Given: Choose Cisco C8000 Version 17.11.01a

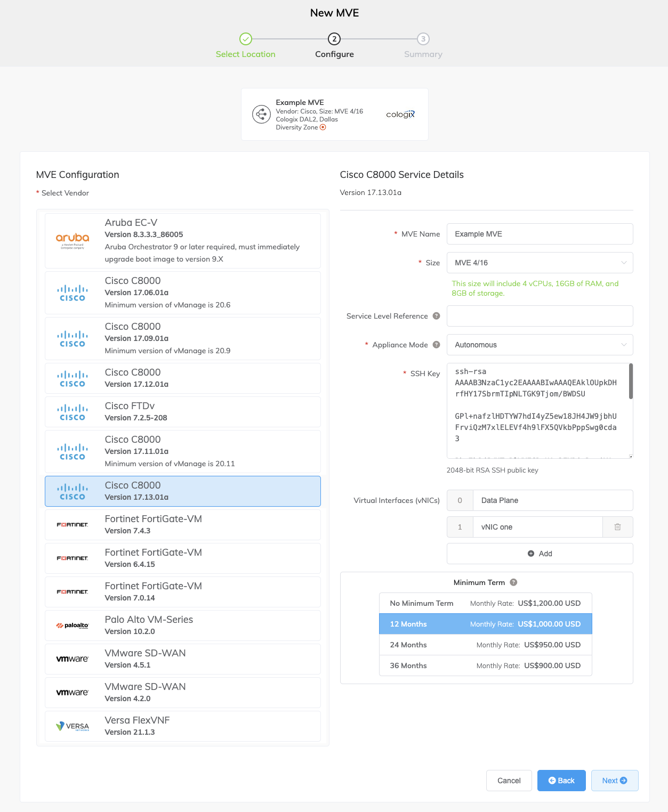Looking at the screenshot, I should (x=182, y=452).
